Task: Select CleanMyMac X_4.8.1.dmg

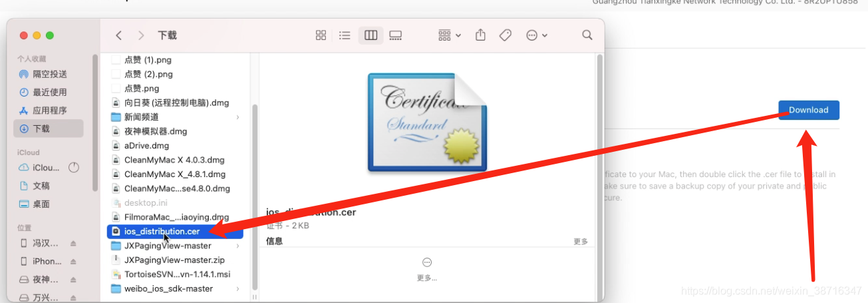Action: [175, 174]
